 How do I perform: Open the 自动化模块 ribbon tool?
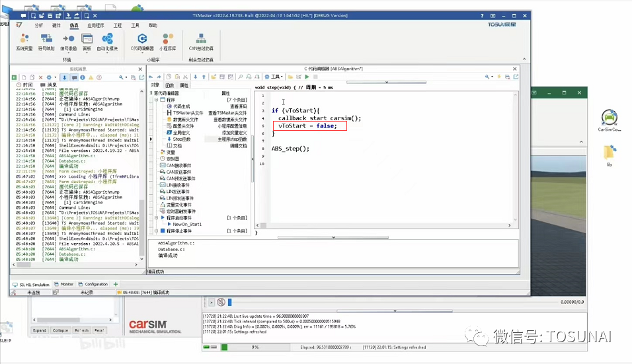107,42
